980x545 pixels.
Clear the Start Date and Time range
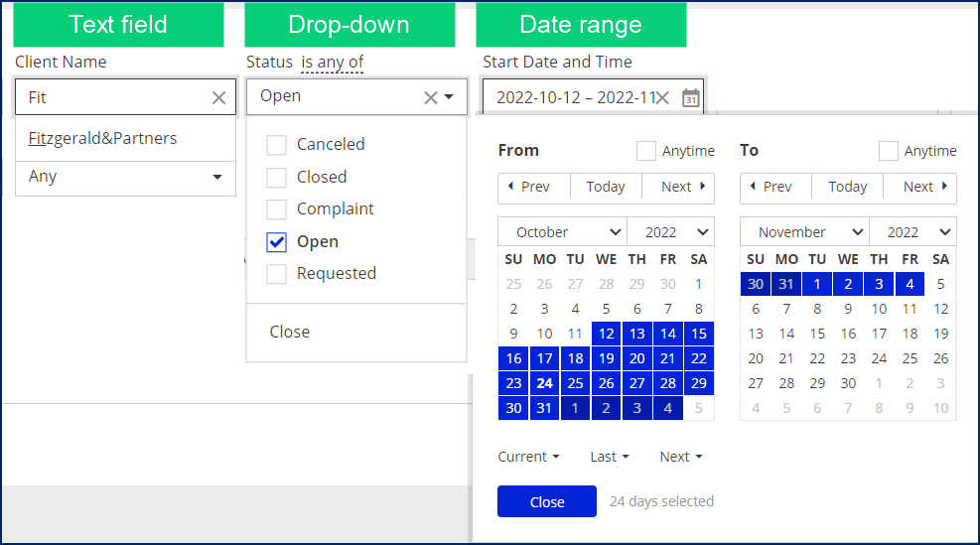point(662,97)
